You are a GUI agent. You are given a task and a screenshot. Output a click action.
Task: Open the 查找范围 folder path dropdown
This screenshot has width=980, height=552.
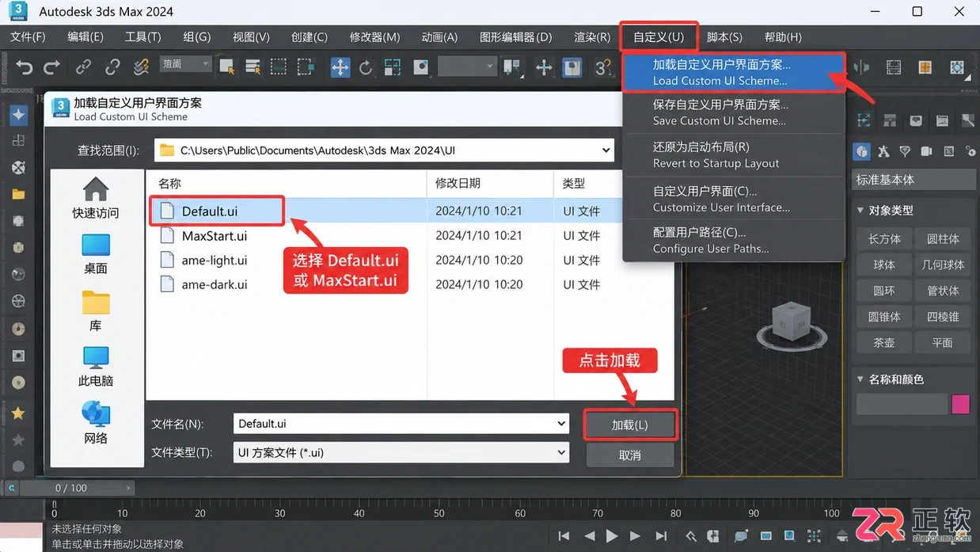606,150
